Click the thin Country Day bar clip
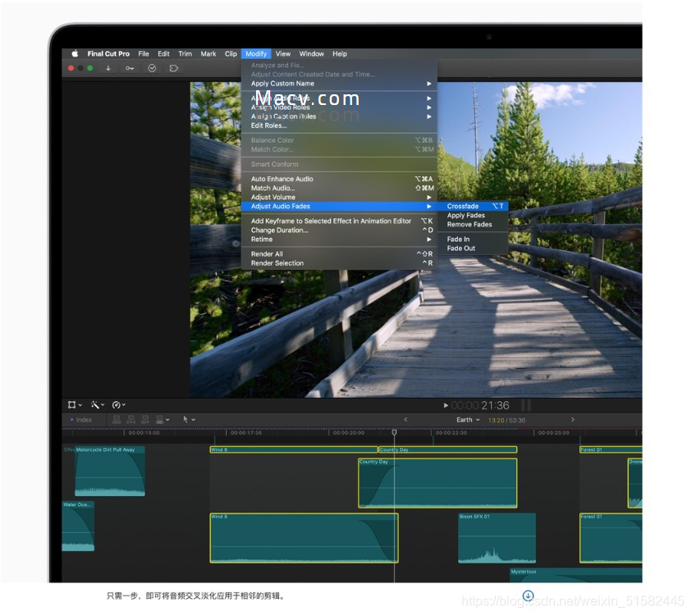 [x=448, y=449]
